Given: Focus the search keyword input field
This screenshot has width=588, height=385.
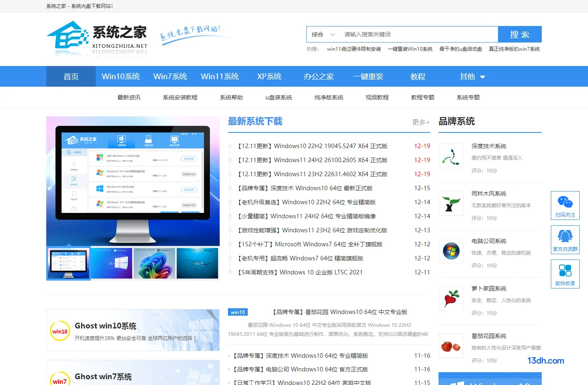Looking at the screenshot, I should coord(419,34).
